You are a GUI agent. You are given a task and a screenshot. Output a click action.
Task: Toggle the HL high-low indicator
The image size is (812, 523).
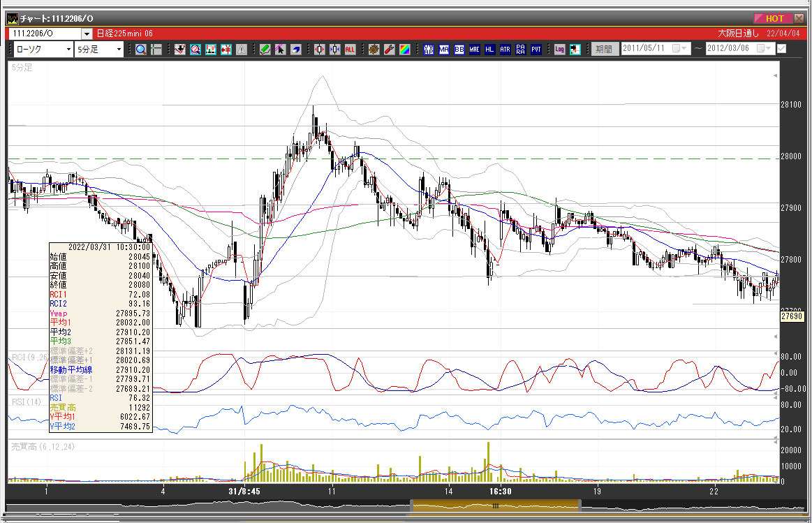point(490,49)
